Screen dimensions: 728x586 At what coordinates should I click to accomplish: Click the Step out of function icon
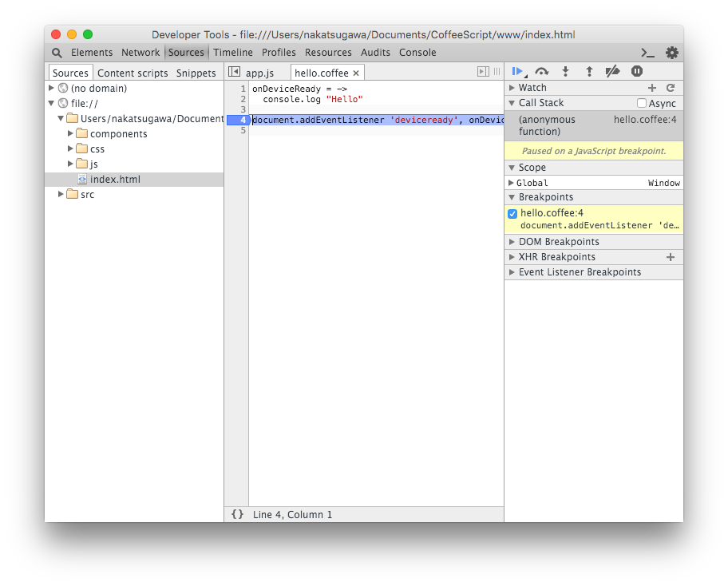(589, 71)
